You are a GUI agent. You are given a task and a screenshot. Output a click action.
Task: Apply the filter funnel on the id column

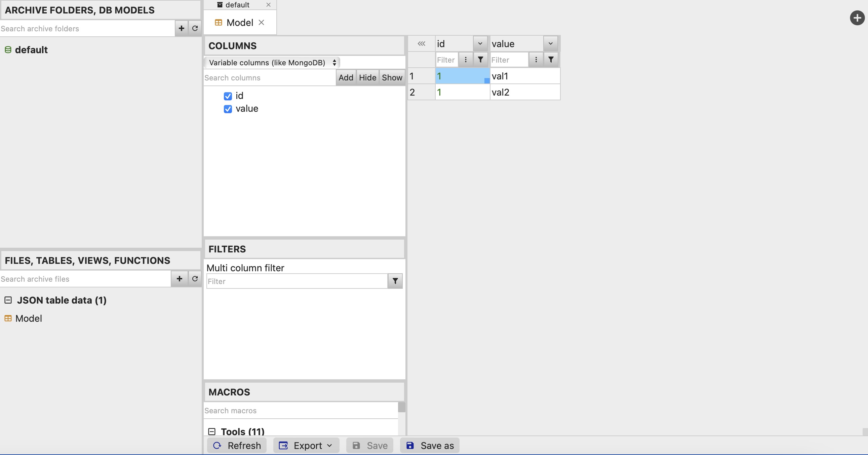point(480,60)
